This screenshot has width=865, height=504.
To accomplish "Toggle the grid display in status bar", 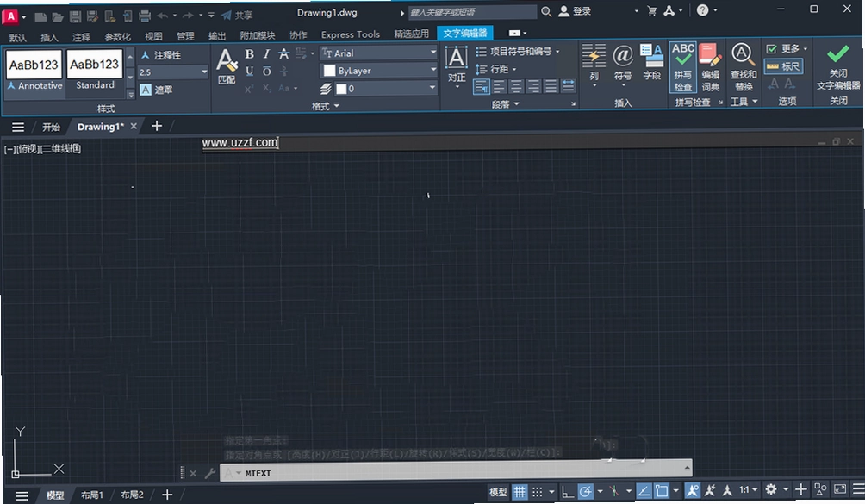I will point(520,491).
